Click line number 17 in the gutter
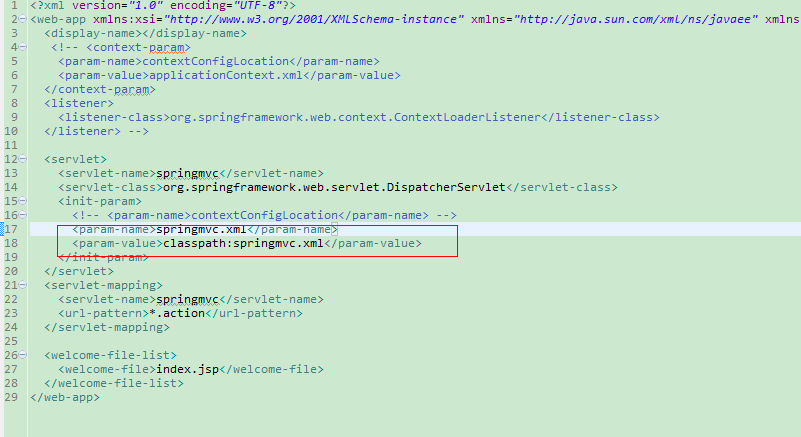The height and width of the screenshot is (437, 801). [11, 229]
